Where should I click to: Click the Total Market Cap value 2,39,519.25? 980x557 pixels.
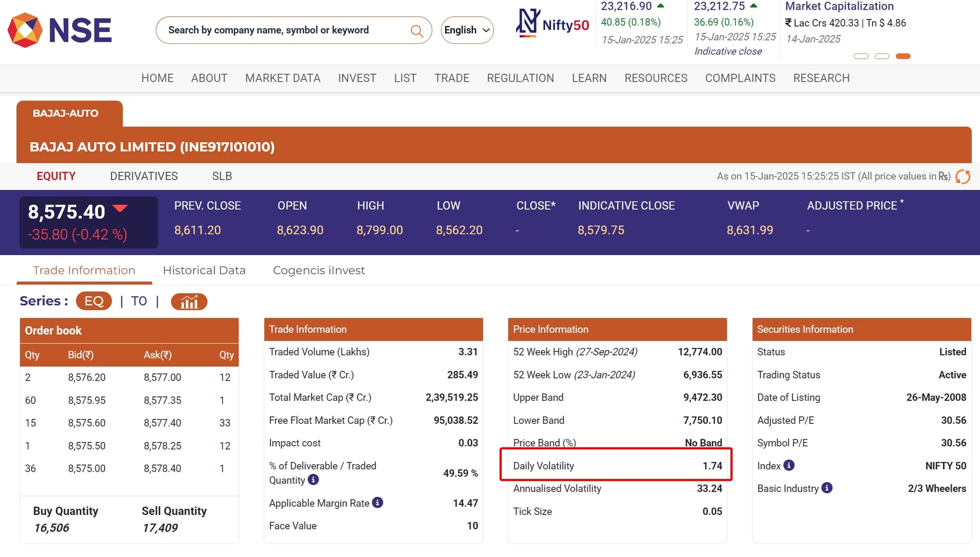pyautogui.click(x=452, y=397)
